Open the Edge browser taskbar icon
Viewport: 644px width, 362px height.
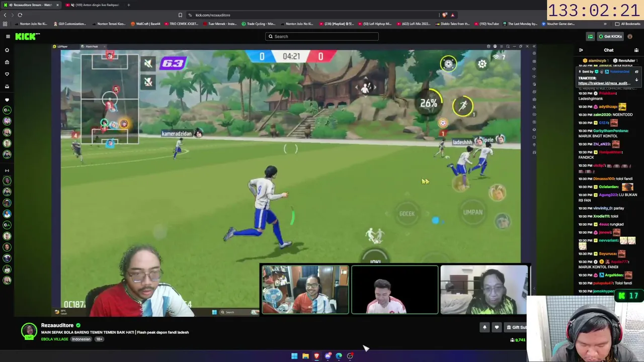[339, 356]
